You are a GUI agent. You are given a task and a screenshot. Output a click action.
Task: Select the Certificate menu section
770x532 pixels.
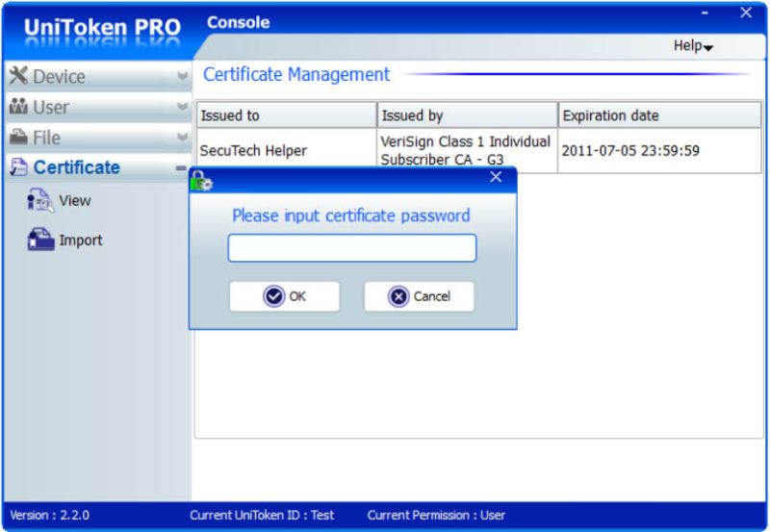coord(99,167)
